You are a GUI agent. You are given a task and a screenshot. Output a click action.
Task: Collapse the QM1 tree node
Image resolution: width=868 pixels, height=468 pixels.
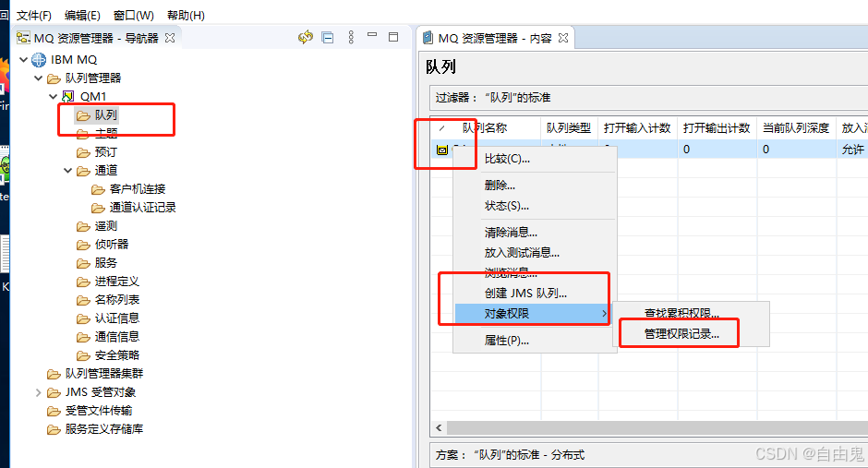[54, 96]
